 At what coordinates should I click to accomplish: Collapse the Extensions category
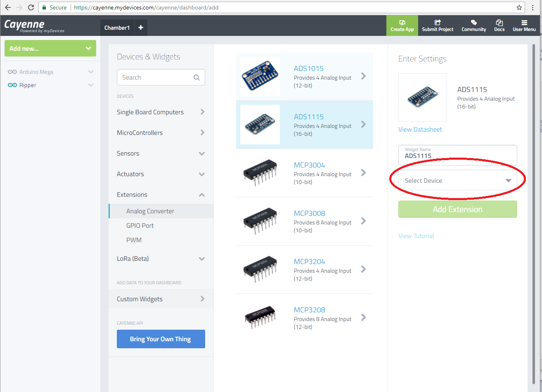pos(161,194)
